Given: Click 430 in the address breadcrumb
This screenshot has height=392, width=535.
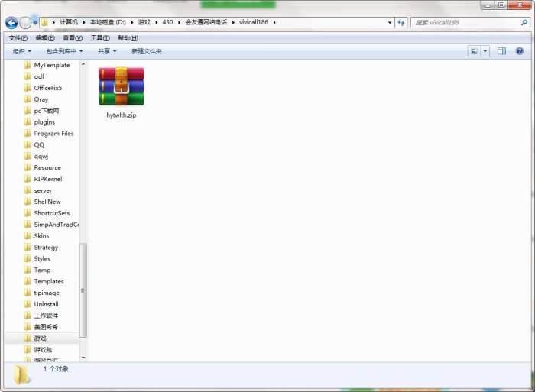Looking at the screenshot, I should pyautogui.click(x=167, y=22).
